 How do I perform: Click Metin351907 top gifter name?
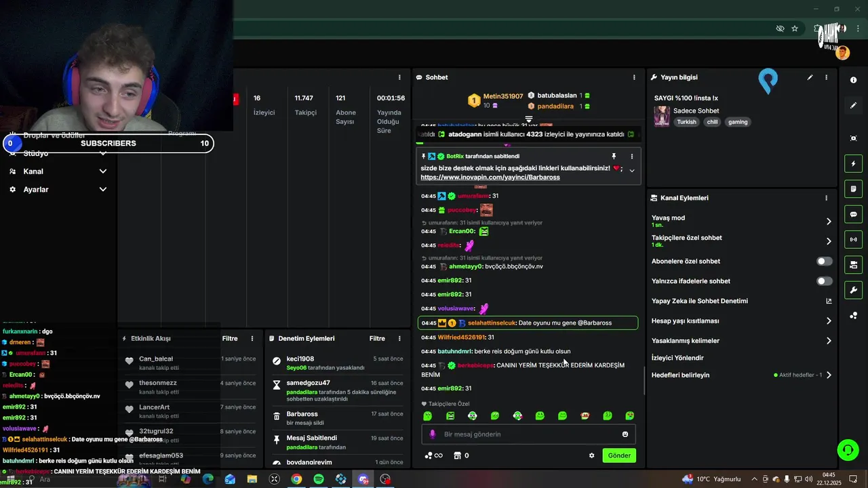pos(503,96)
